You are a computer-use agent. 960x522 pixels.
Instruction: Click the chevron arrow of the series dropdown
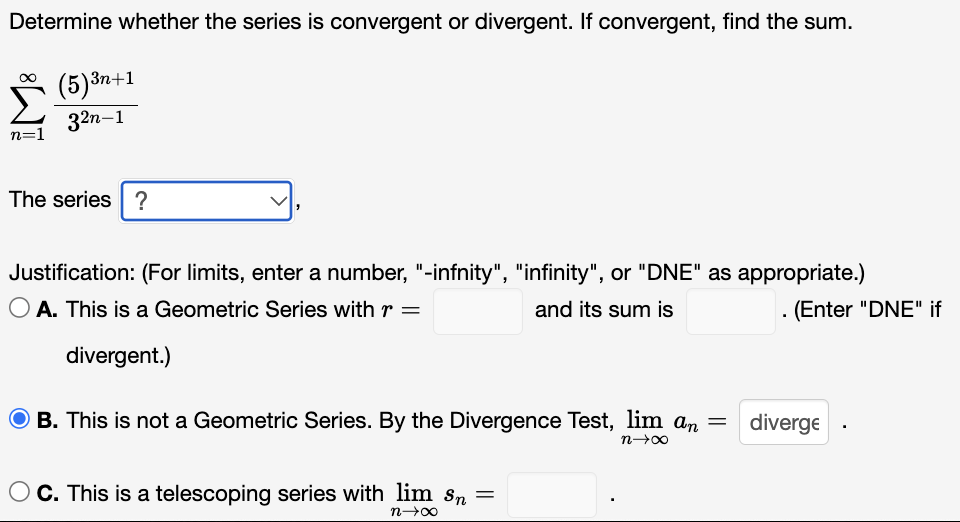tap(279, 201)
